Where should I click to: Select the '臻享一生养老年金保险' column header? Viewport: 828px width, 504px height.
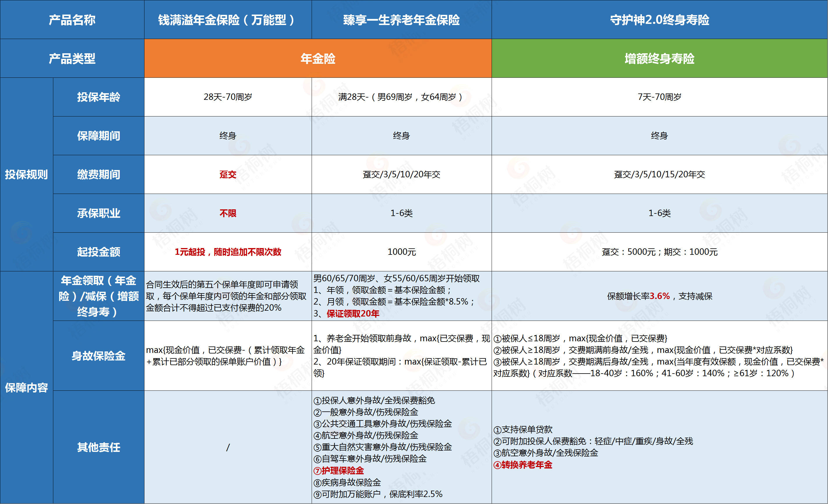(x=402, y=20)
